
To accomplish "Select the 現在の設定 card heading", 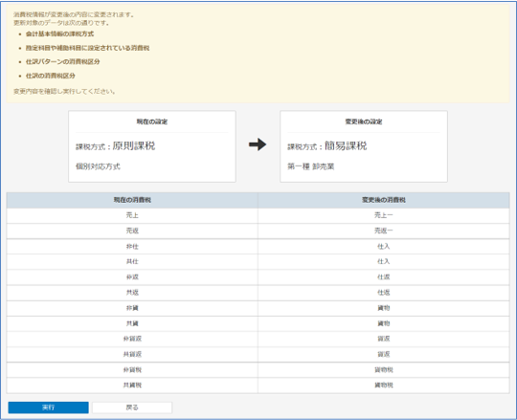I will click(152, 122).
